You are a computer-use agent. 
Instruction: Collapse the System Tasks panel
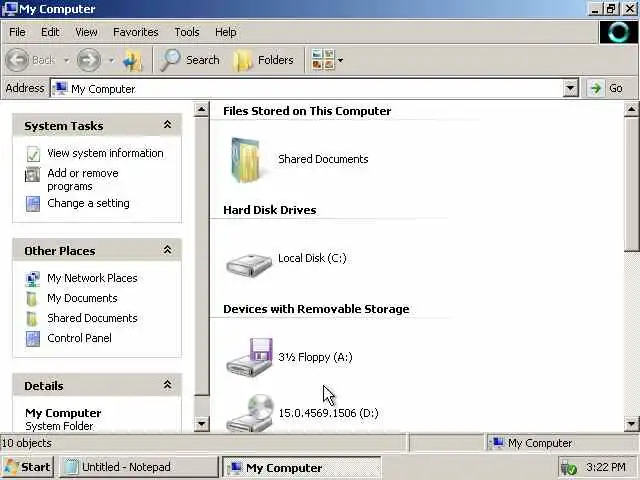(167, 125)
